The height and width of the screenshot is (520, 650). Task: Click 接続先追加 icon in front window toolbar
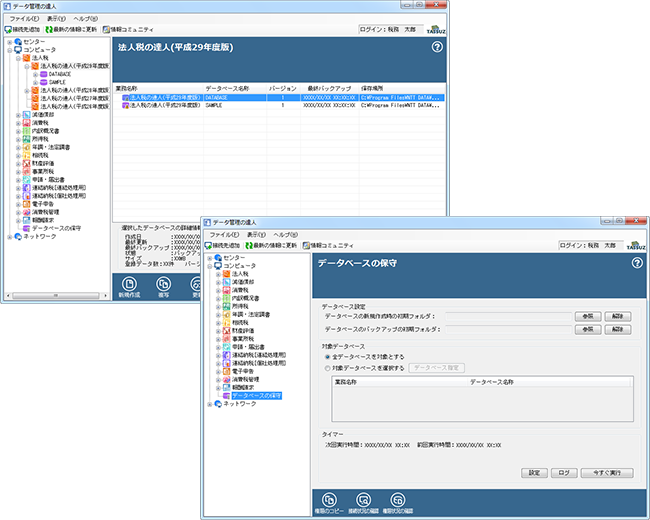coord(208,245)
